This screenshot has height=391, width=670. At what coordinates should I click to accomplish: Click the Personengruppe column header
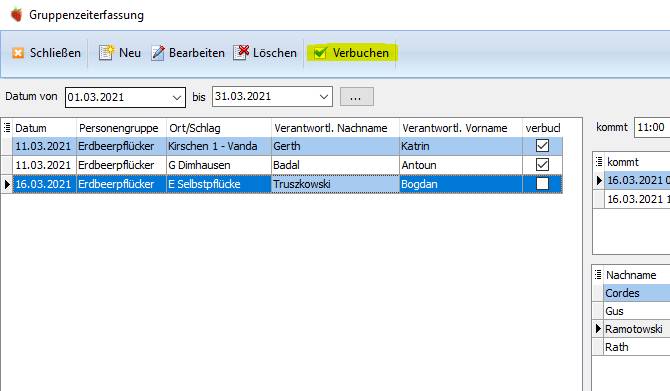(121, 128)
